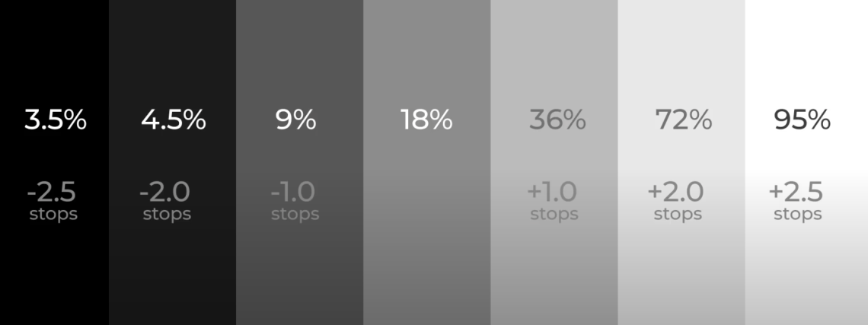Click the 72% reflectance label
The height and width of the screenshot is (325, 868).
(x=684, y=119)
